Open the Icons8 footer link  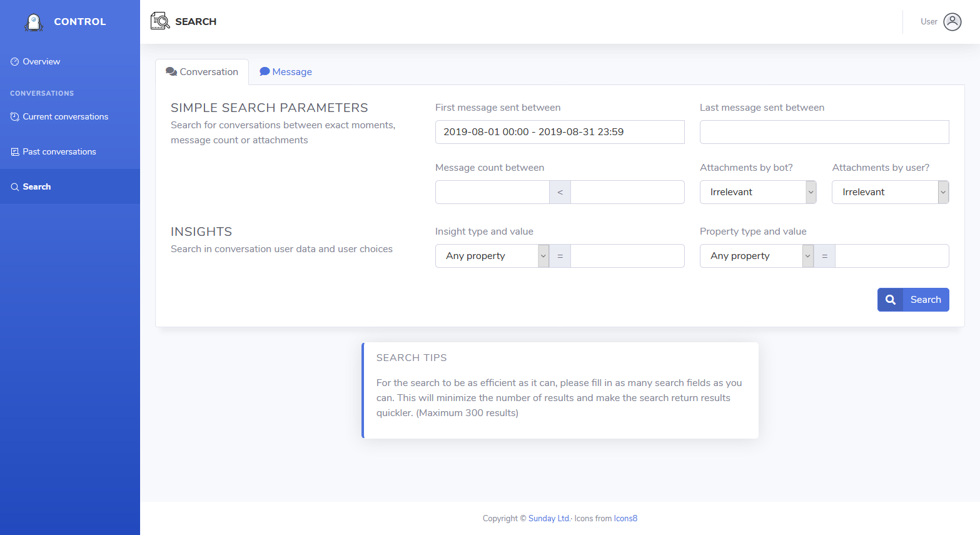coord(625,518)
